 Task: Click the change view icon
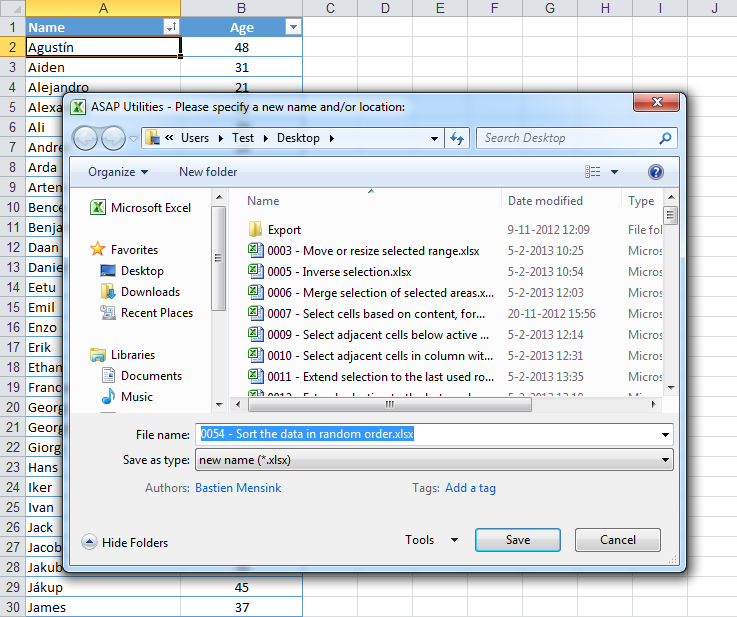(594, 172)
